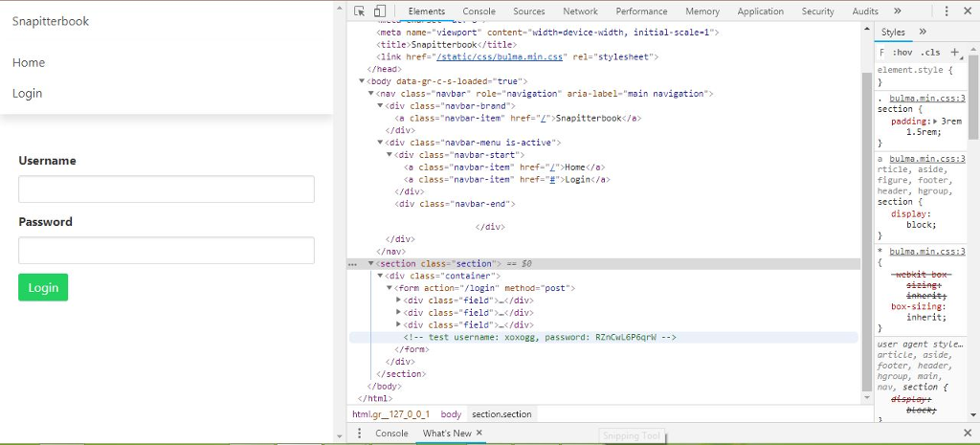This screenshot has height=445, width=980.
Task: Collapse the navbar-start div node
Action: 389,154
